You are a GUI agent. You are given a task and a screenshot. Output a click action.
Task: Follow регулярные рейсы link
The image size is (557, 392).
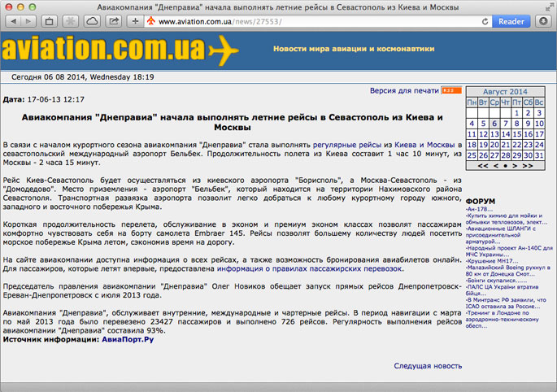point(347,145)
